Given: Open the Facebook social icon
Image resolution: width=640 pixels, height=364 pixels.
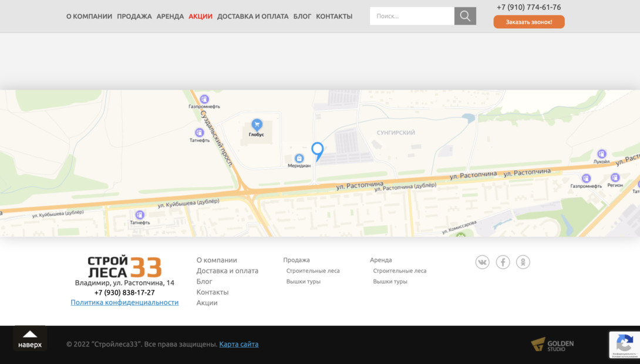Looking at the screenshot, I should point(503,262).
